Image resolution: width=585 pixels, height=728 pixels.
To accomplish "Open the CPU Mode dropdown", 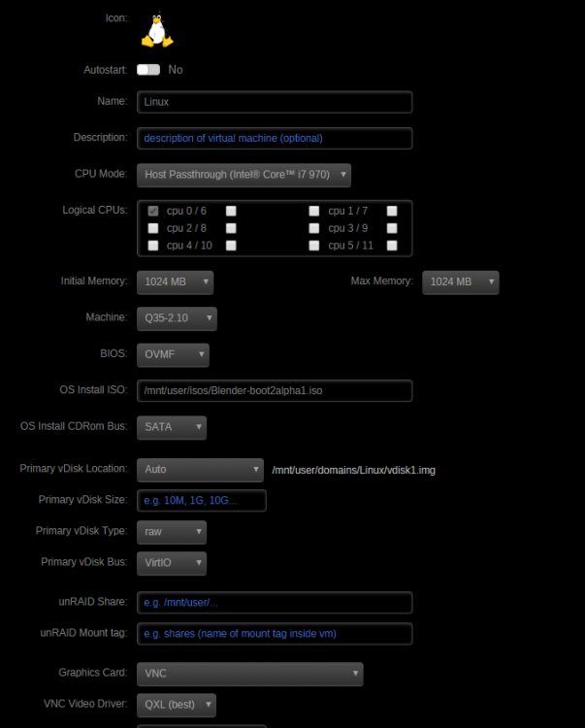I will (x=244, y=175).
